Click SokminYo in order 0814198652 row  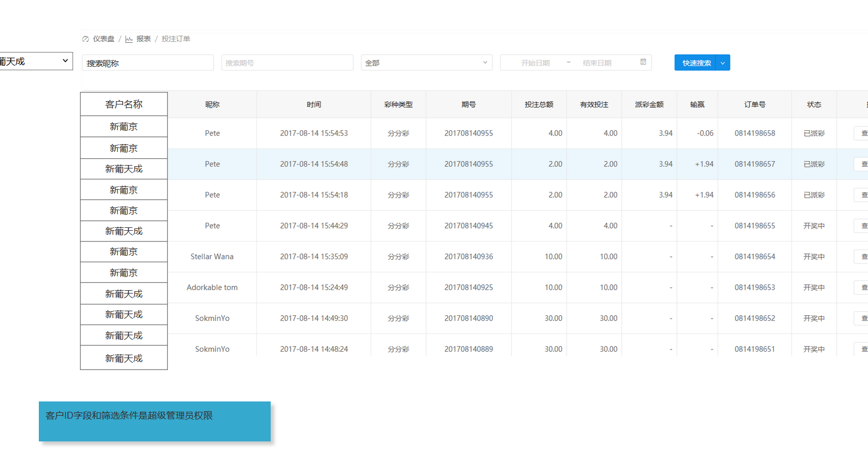click(212, 318)
